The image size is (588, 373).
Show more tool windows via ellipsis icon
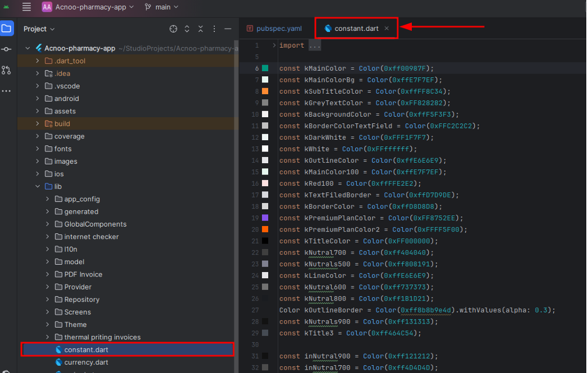6,91
